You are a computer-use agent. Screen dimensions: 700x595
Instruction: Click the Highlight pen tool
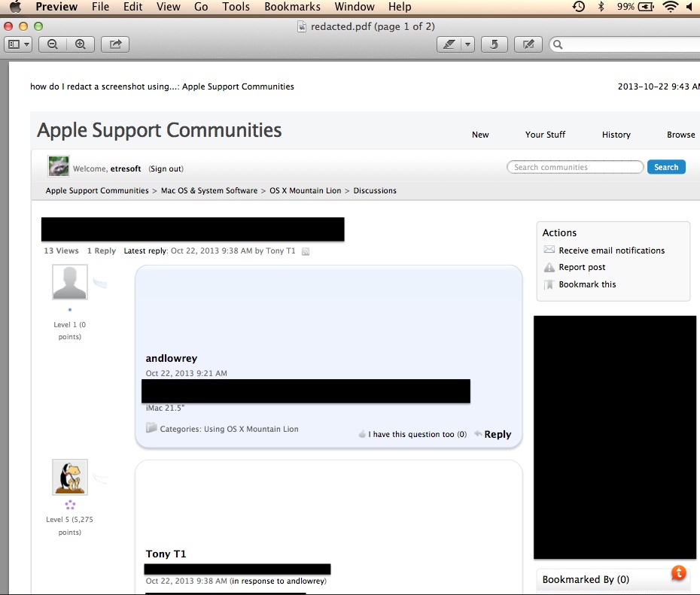[x=449, y=44]
